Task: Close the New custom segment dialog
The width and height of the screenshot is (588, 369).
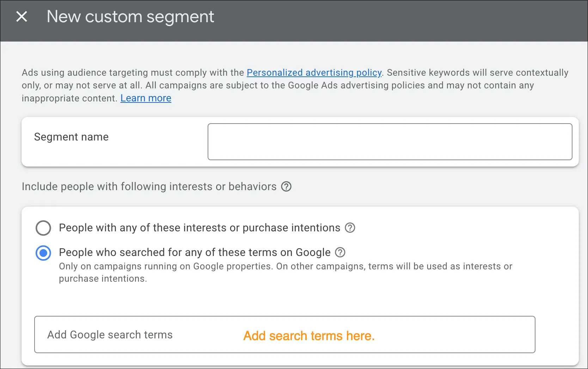Action: (22, 17)
